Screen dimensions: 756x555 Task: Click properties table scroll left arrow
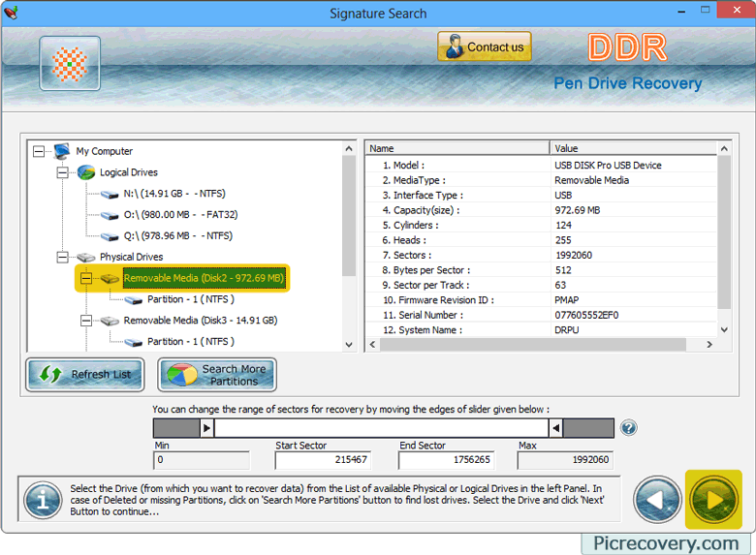click(x=372, y=345)
